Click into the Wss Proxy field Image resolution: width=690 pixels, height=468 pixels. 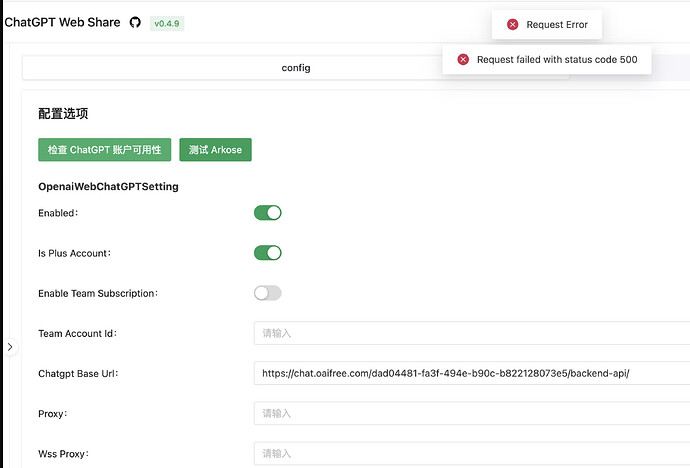472,453
